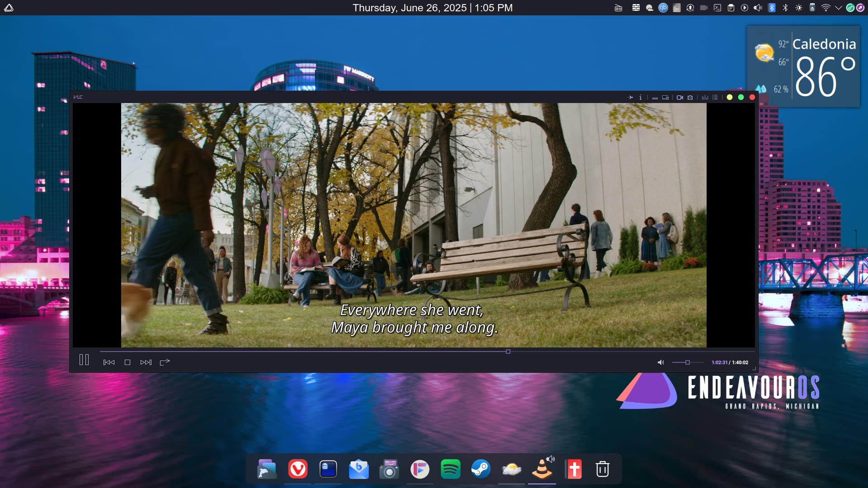The height and width of the screenshot is (488, 868).
Task: Click the video seek bar handle
Action: 508,352
